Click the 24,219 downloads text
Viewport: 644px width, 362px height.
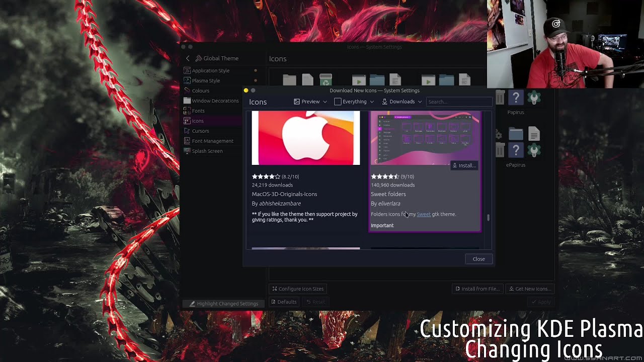point(272,185)
